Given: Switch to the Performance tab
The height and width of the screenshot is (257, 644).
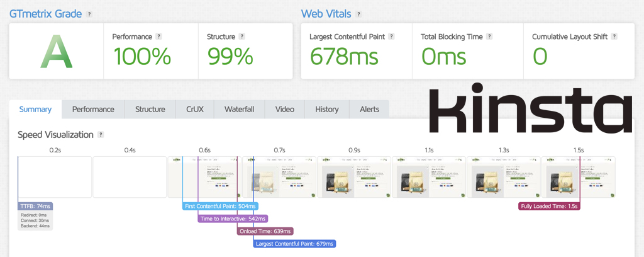Looking at the screenshot, I should pyautogui.click(x=93, y=110).
